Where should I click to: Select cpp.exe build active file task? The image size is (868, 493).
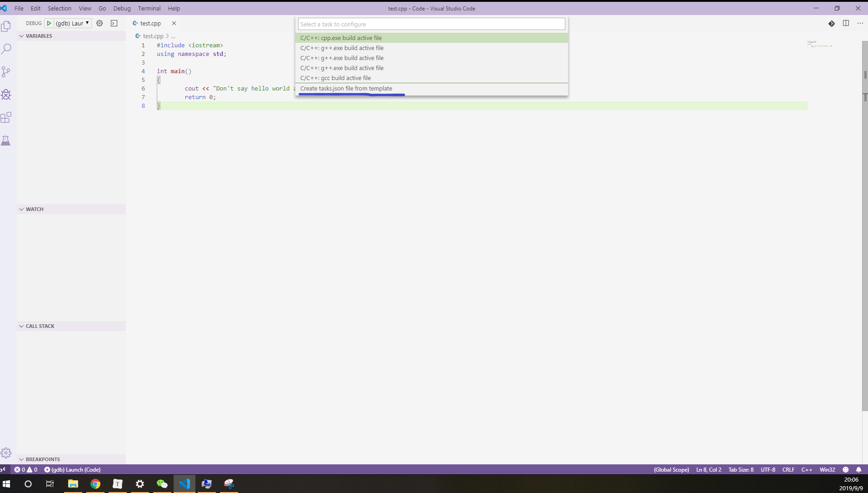pyautogui.click(x=431, y=38)
